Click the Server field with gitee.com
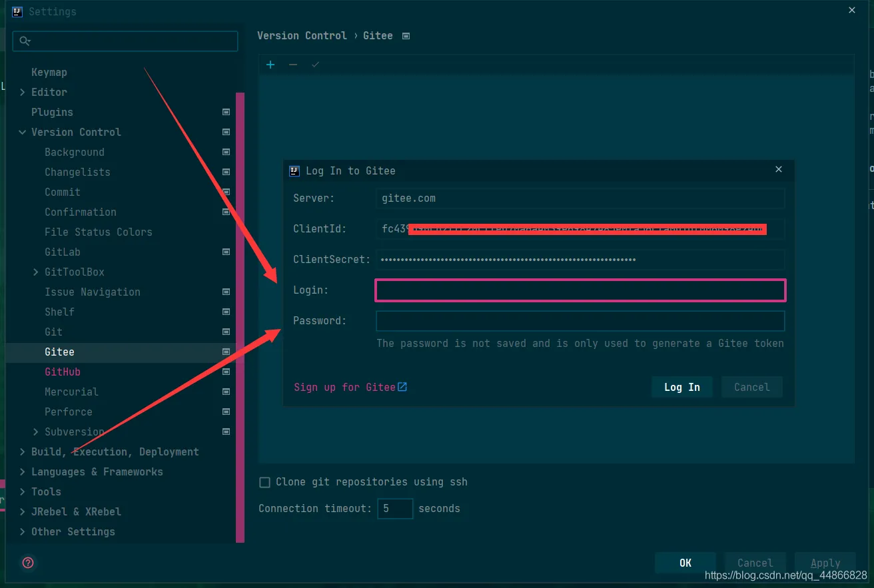 point(580,198)
